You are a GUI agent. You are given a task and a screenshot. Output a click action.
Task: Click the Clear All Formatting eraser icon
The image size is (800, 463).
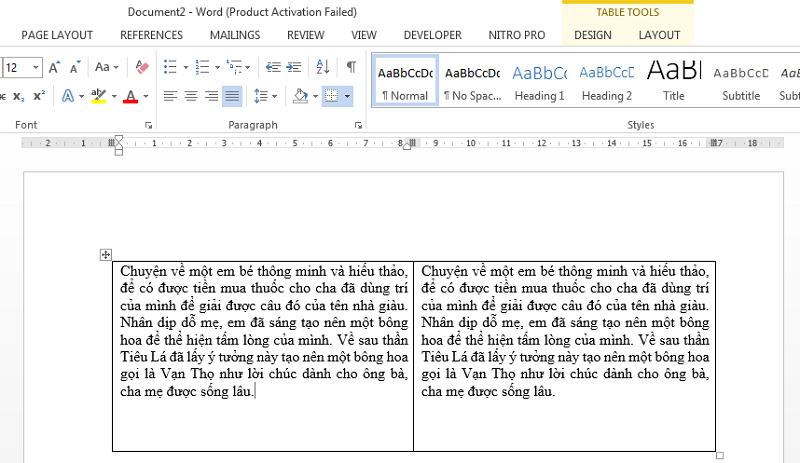click(x=141, y=67)
